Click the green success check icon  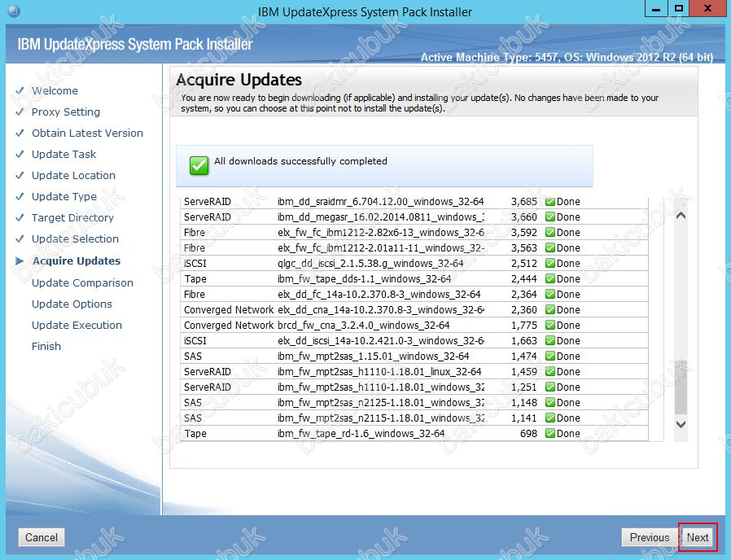199,165
